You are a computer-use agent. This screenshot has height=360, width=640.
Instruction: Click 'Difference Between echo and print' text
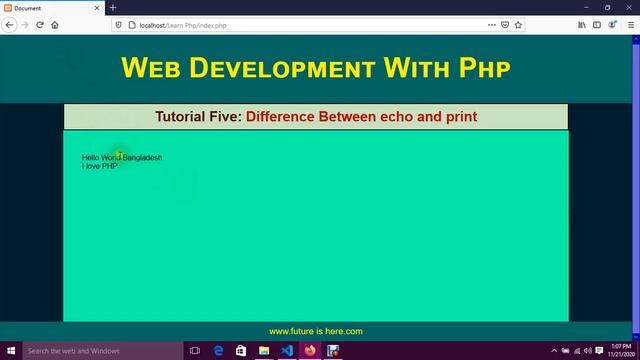pyautogui.click(x=361, y=117)
